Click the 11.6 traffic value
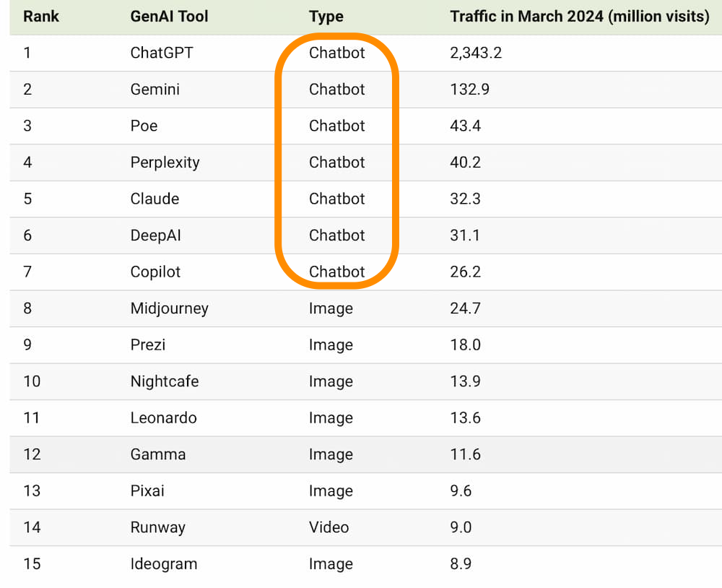Viewport: 722px width, 588px height. coord(466,454)
